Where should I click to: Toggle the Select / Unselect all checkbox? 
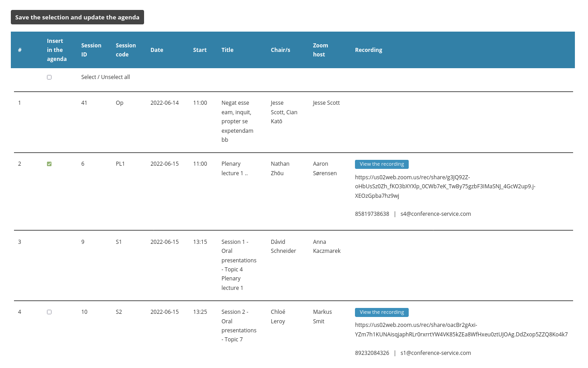tap(49, 77)
